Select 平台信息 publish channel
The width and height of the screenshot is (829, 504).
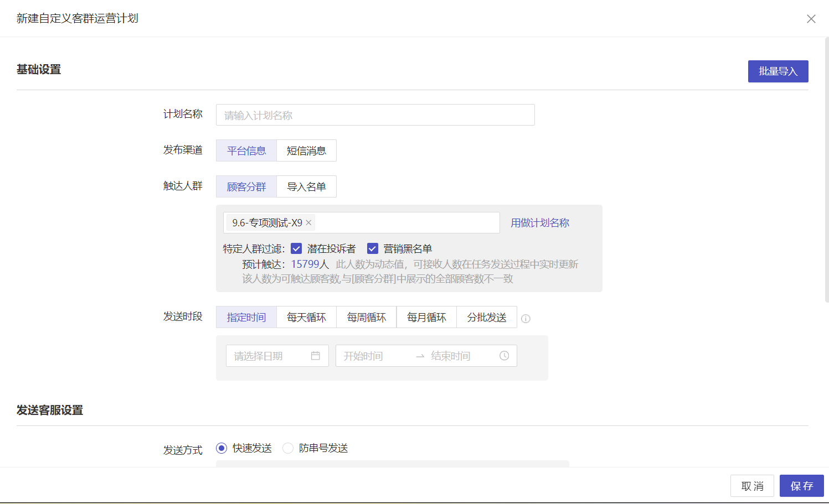(x=246, y=150)
